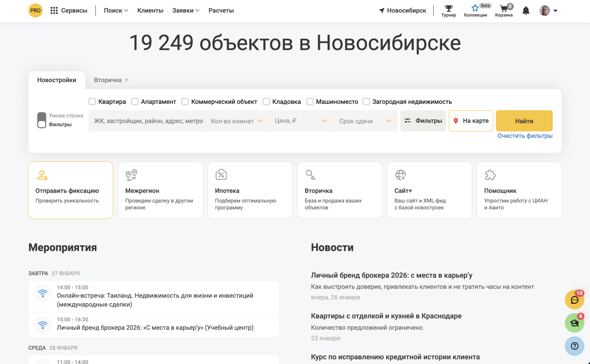Click the external arrow icon on Вторичка tab
590x364 pixels.
coord(126,80)
